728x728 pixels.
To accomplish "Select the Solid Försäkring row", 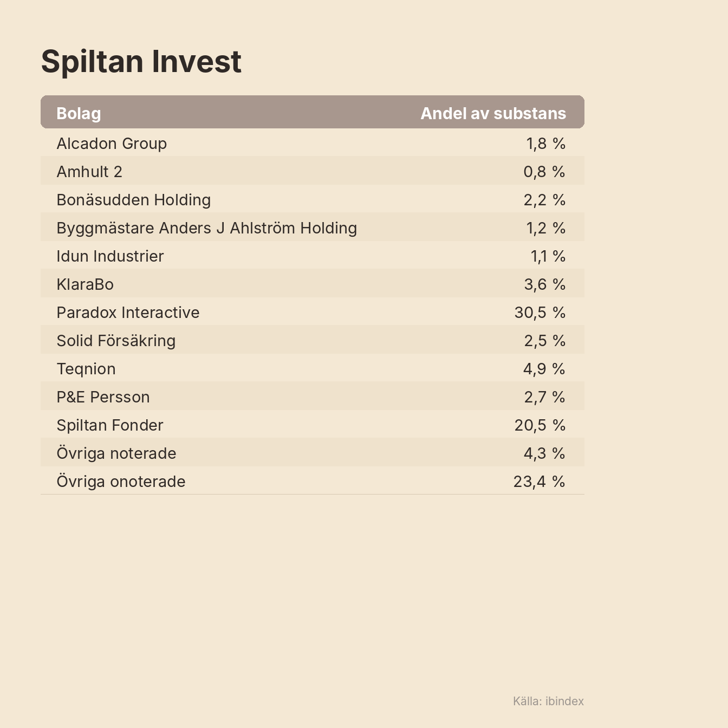I will (313, 341).
